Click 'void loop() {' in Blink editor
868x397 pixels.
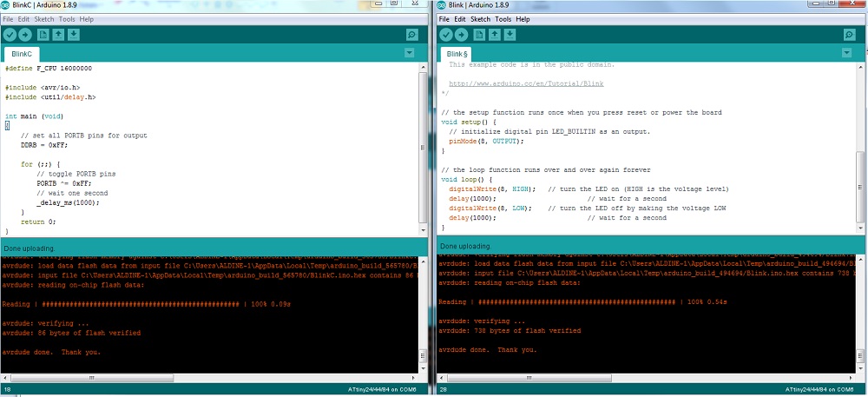467,180
